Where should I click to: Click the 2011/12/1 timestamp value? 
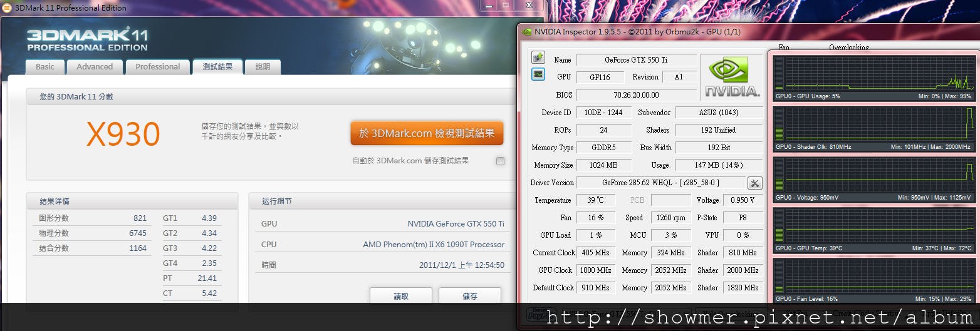[x=462, y=265]
